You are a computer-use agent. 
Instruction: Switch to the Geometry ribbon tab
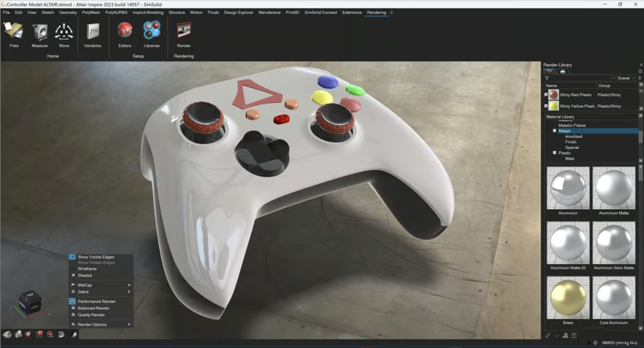pos(68,13)
